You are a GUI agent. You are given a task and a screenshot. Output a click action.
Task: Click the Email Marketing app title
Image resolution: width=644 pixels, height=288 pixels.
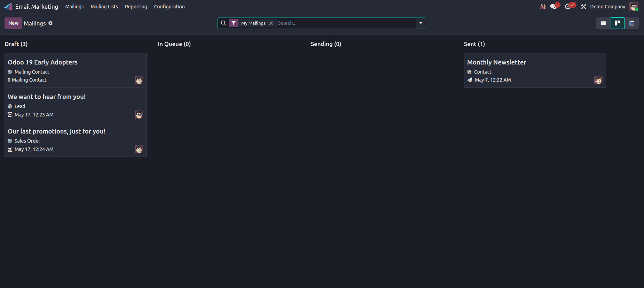[37, 7]
